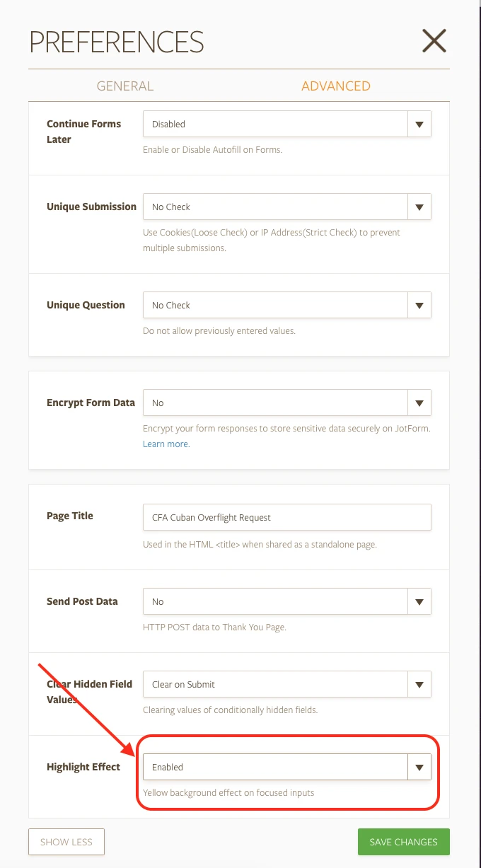481x868 pixels.
Task: Click the Page Title input field
Action: click(x=286, y=517)
